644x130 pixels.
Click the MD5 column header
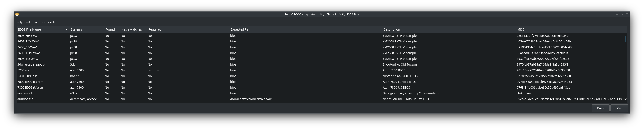571,29
